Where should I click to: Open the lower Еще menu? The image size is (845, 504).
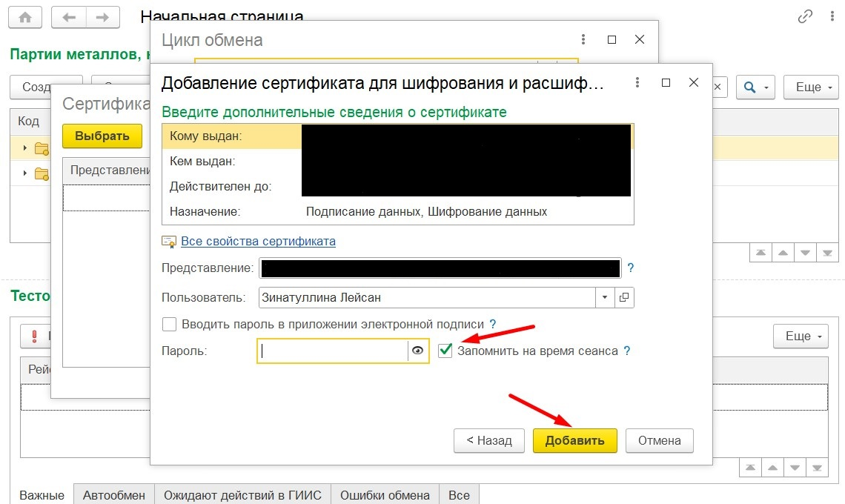801,336
